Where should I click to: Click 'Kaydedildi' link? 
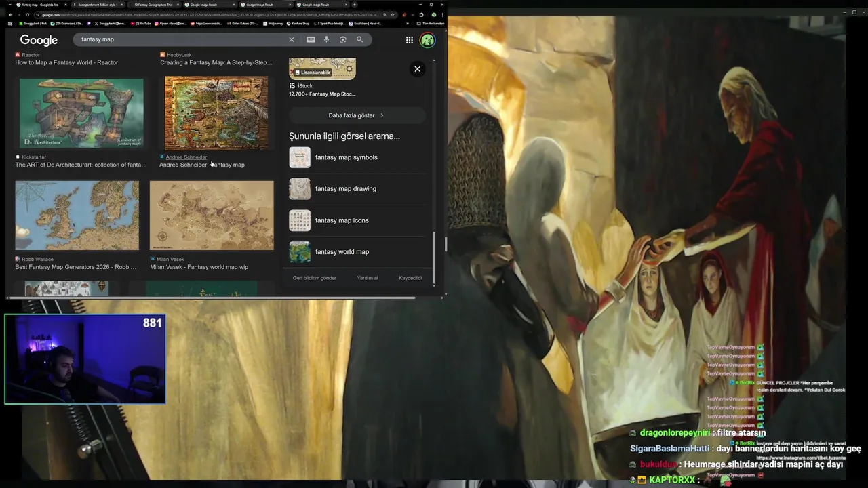coord(410,278)
